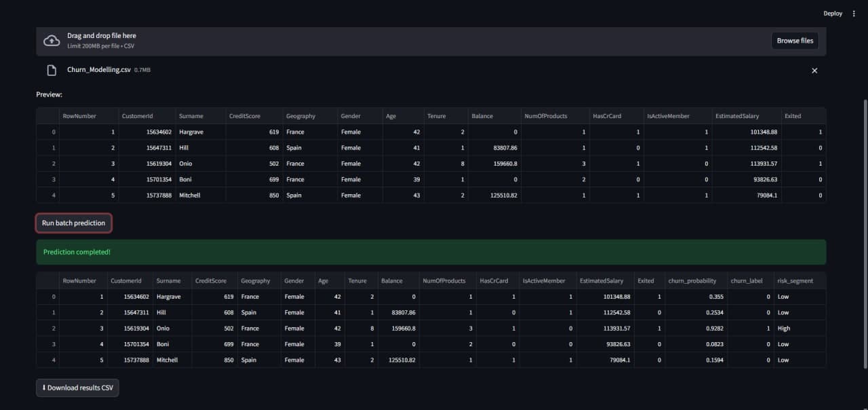
Task: Click the cloud upload icon in the drop zone
Action: (52, 40)
